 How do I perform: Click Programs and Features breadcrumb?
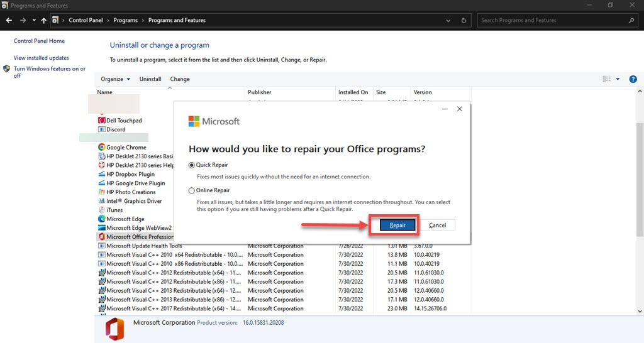tap(177, 20)
